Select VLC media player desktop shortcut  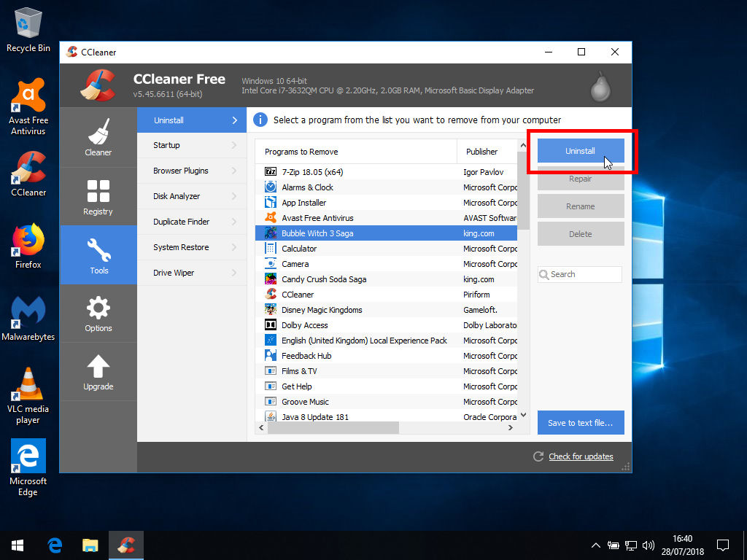[28, 396]
